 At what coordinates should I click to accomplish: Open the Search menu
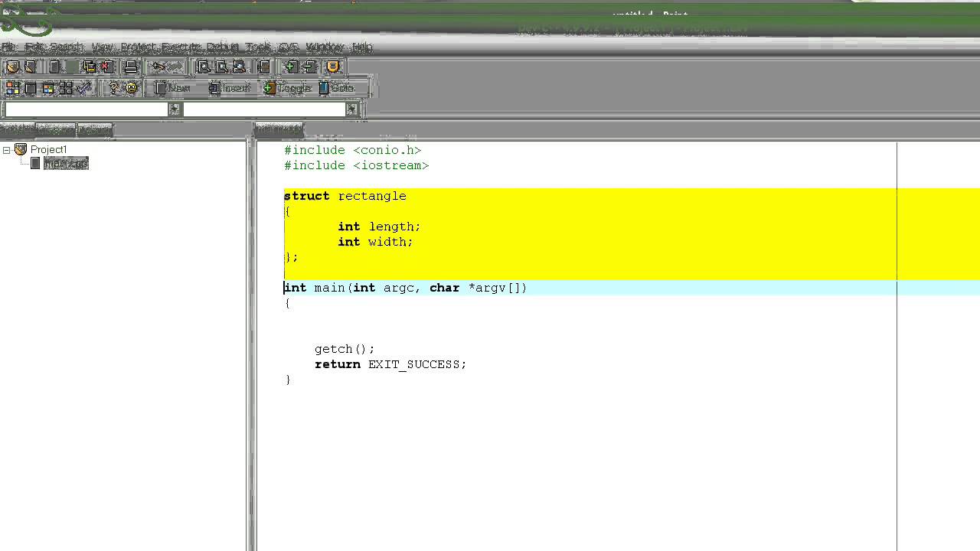click(66, 47)
